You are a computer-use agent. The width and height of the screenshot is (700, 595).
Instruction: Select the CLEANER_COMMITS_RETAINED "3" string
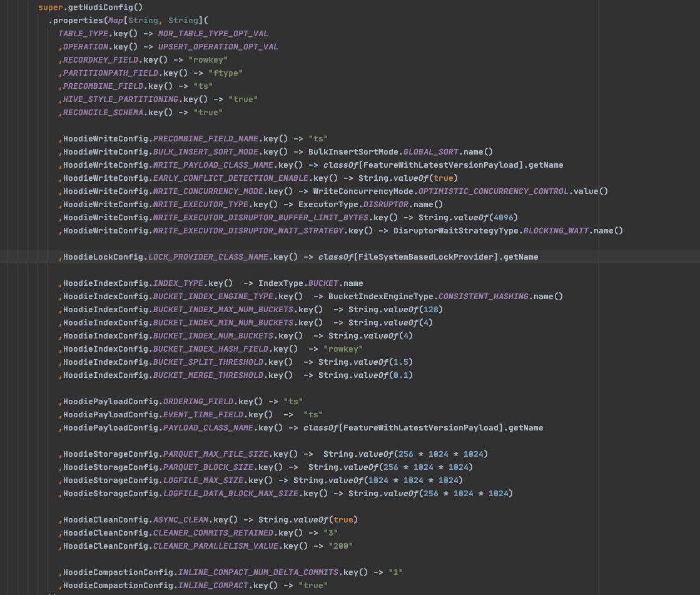click(330, 533)
